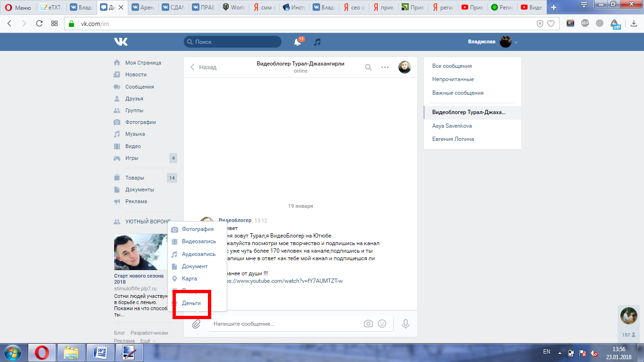Open notifications bell icon

pos(297,42)
